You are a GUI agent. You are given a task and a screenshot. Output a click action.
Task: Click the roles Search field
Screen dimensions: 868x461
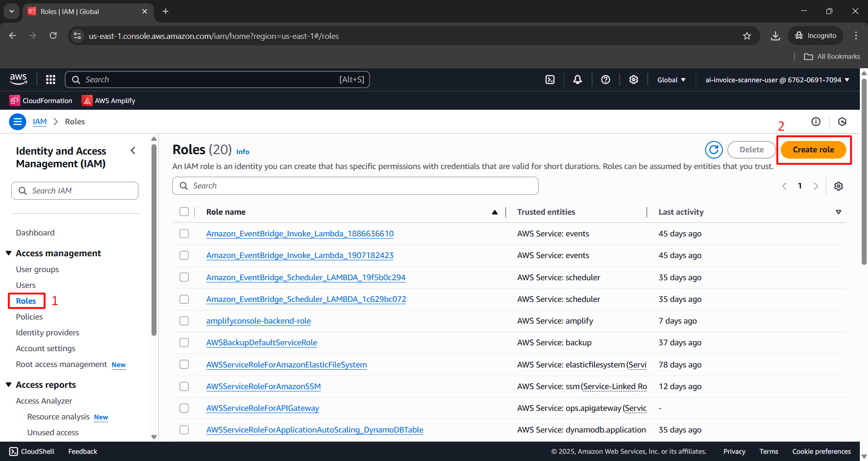click(x=355, y=186)
